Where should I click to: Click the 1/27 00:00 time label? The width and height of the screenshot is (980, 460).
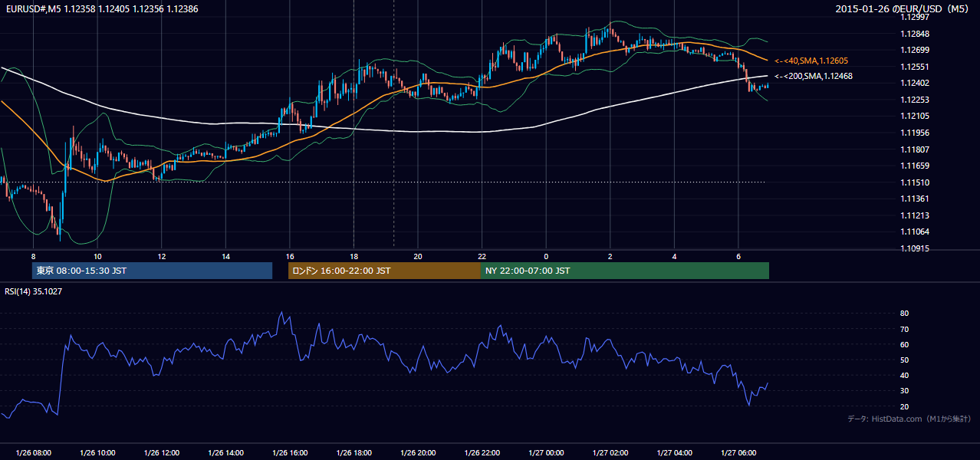[x=546, y=453]
